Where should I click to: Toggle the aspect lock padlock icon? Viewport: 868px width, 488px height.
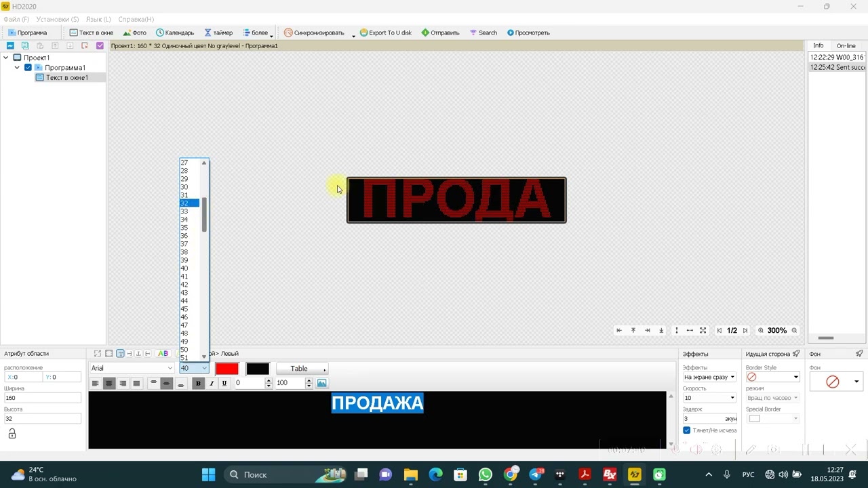(12, 434)
